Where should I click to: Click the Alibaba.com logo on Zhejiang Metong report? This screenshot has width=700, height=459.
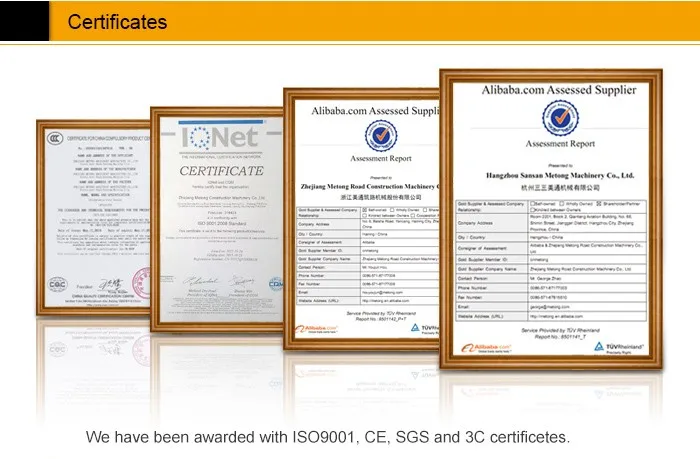pyautogui.click(x=316, y=330)
